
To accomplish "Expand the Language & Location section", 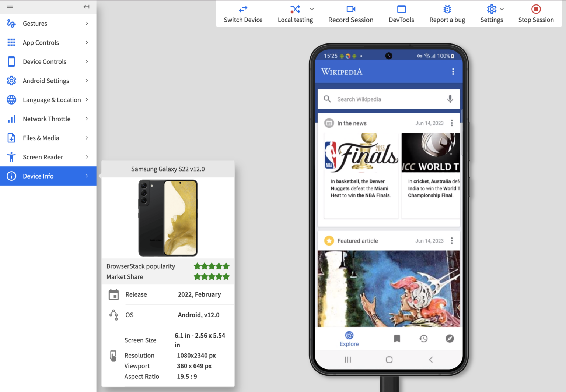I will pos(52,99).
